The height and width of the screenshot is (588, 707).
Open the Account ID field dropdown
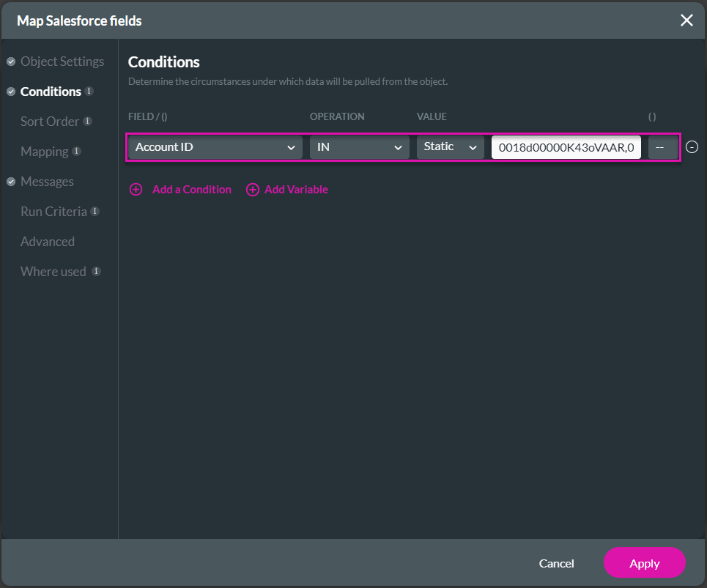(x=215, y=146)
